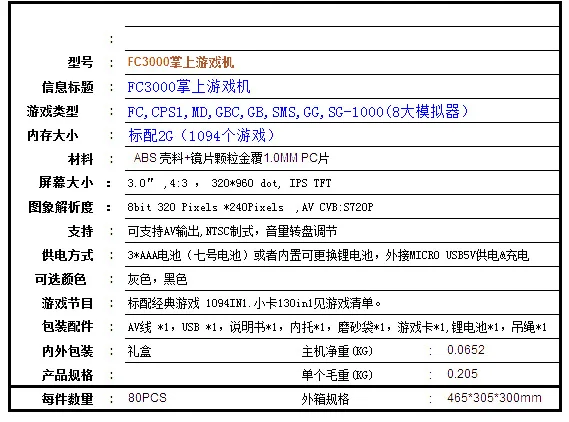Click the 3.0" 4:3 IPS TFT value
The image size is (569, 422).
point(229,183)
